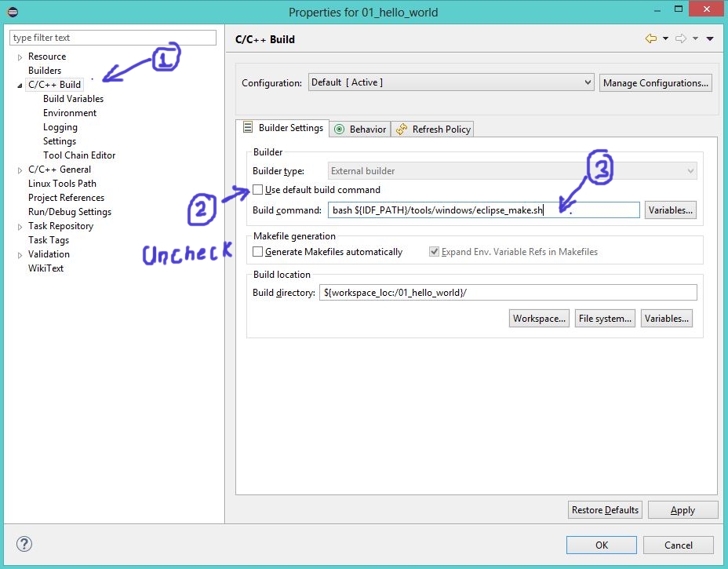728x569 pixels.
Task: Select the Builder Settings tab
Action: click(282, 128)
